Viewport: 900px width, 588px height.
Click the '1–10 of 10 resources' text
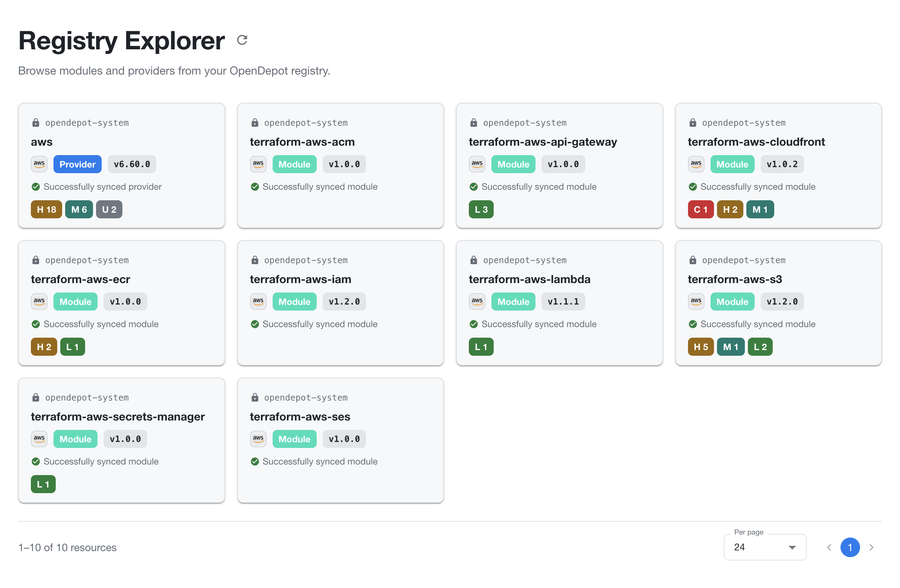(67, 548)
